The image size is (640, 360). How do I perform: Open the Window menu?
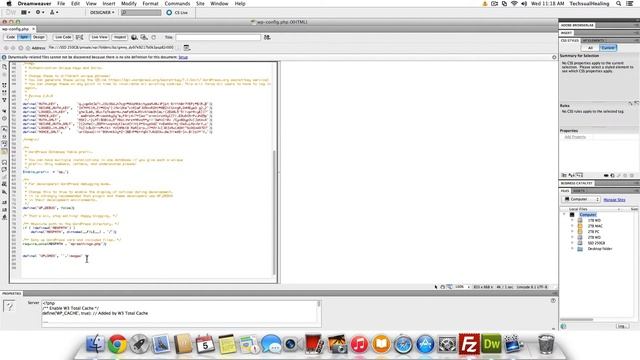pyautogui.click(x=219, y=3)
